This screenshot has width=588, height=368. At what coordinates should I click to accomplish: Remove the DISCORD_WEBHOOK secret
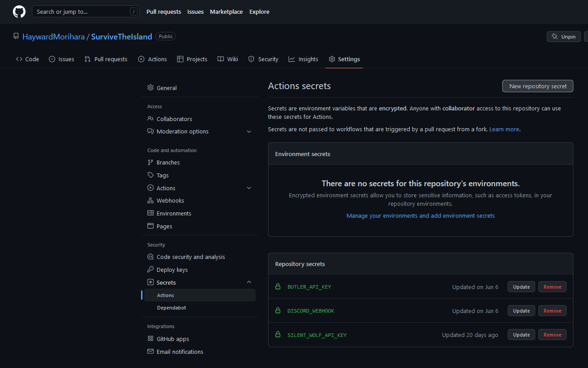(552, 311)
